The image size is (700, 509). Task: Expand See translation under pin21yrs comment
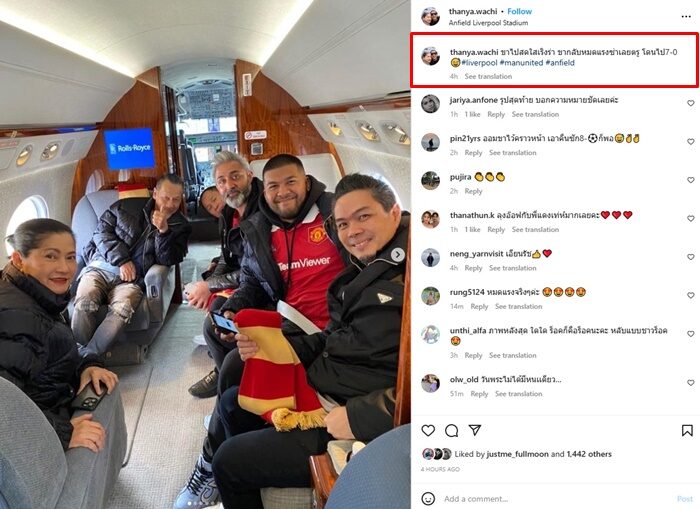coord(512,153)
